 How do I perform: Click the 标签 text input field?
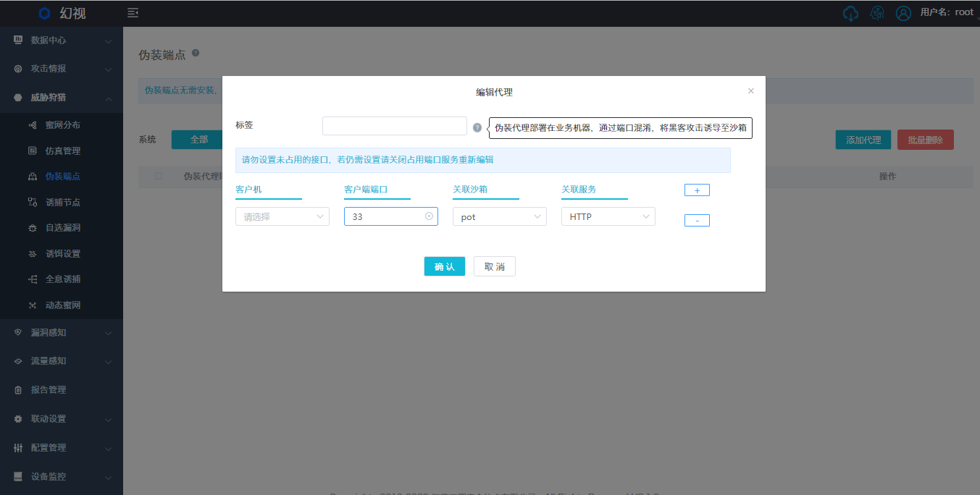click(395, 126)
